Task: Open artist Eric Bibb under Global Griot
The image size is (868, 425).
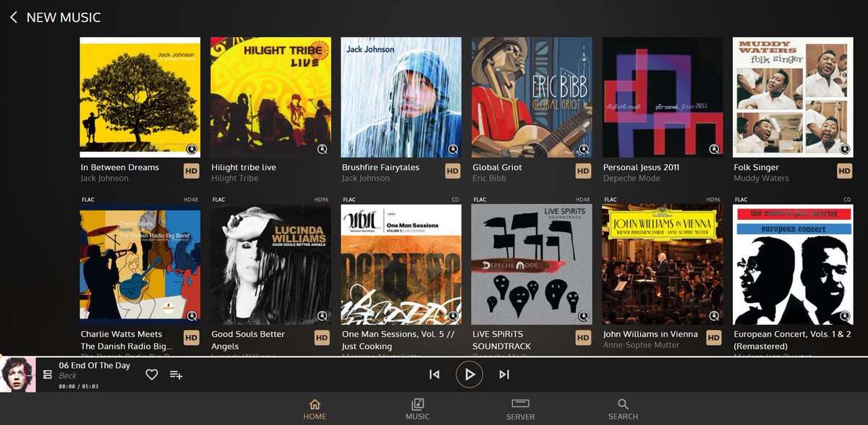Action: click(489, 179)
